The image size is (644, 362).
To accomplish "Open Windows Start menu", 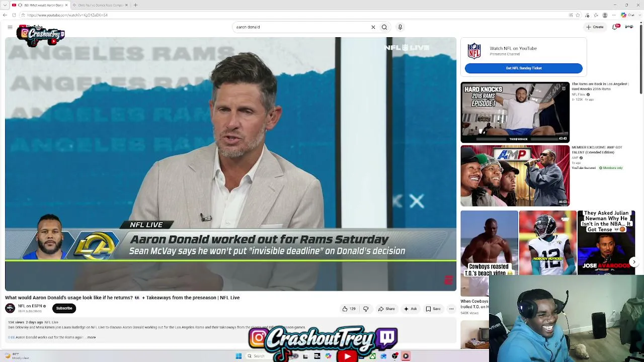I will 238,356.
